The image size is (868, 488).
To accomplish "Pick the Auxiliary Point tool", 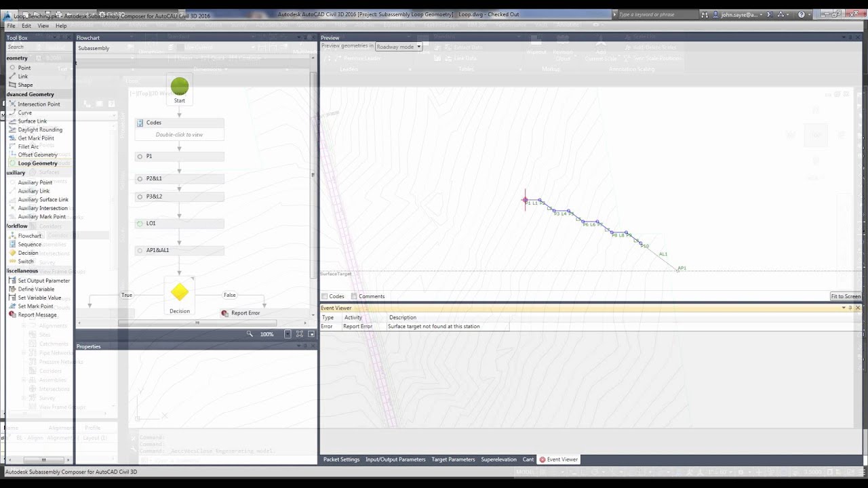I will click(35, 182).
